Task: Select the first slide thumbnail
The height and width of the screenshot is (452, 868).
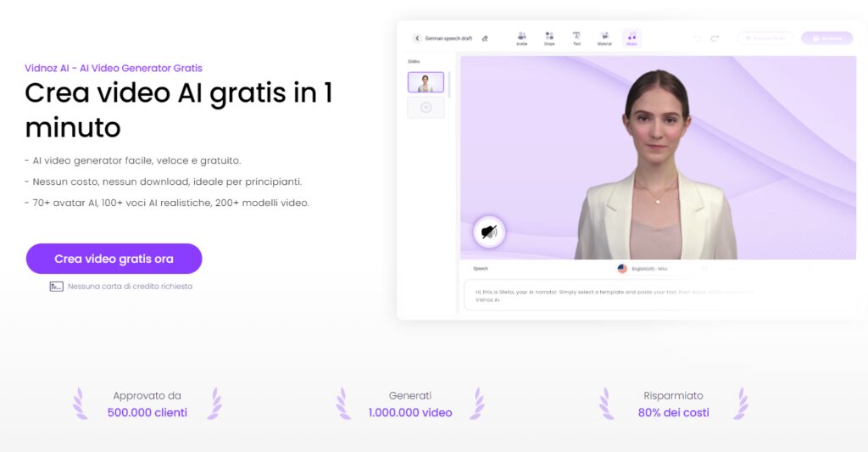Action: (426, 82)
